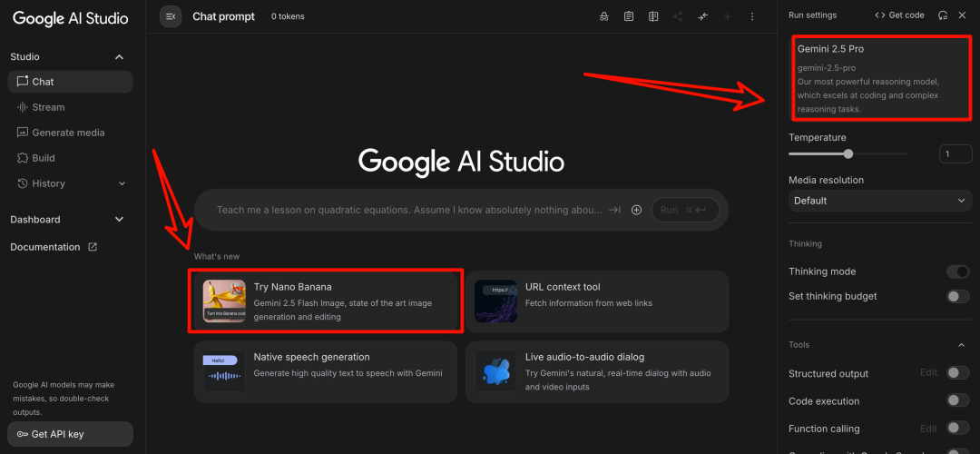
Task: Disable the Thinking mode toggle
Action: 957,271
